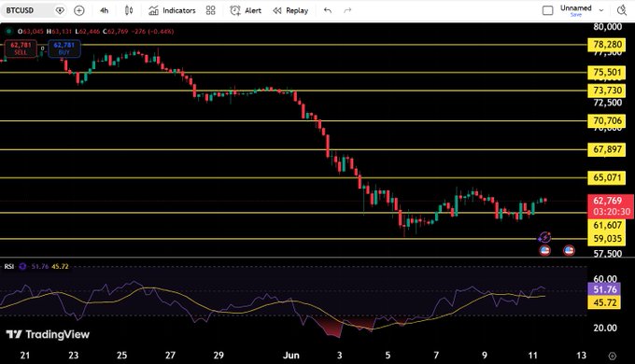The height and width of the screenshot is (364, 635).
Task: Add a compare symbol with plus icon
Action: tap(79, 10)
